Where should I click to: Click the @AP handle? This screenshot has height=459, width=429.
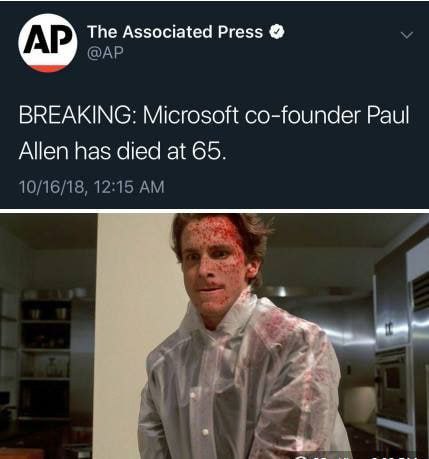click(x=105, y=52)
